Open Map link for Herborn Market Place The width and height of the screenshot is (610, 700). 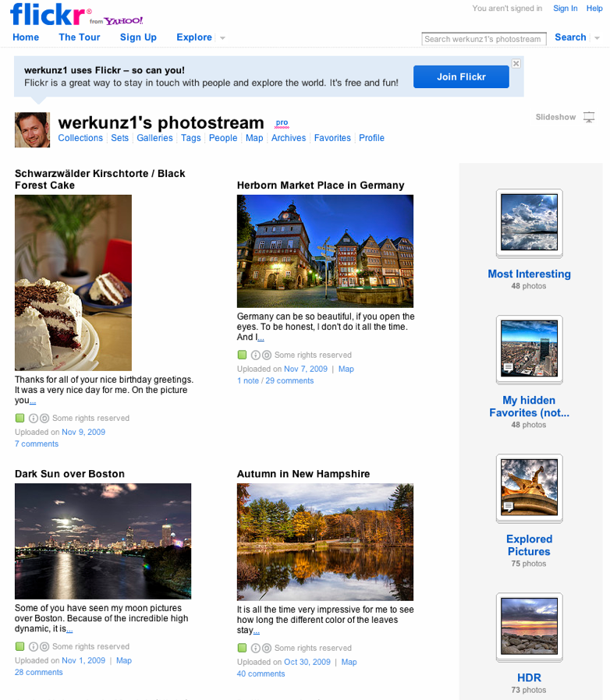[x=346, y=369]
